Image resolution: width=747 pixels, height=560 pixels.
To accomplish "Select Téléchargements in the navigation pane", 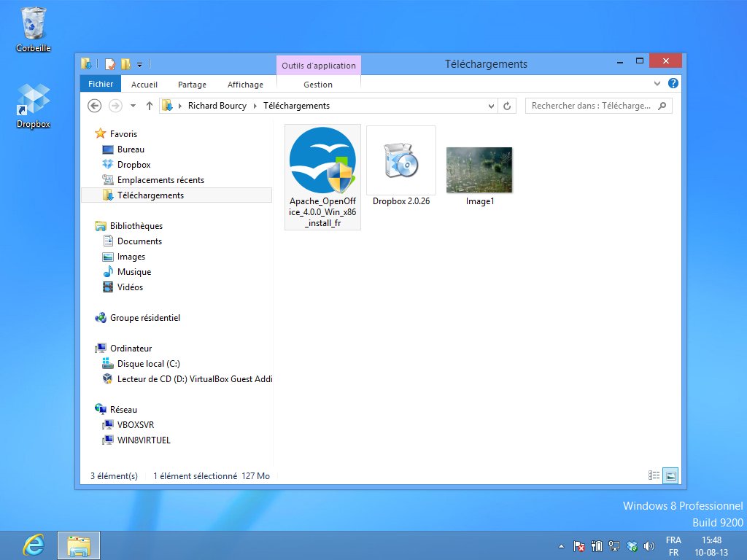I will coord(177,195).
